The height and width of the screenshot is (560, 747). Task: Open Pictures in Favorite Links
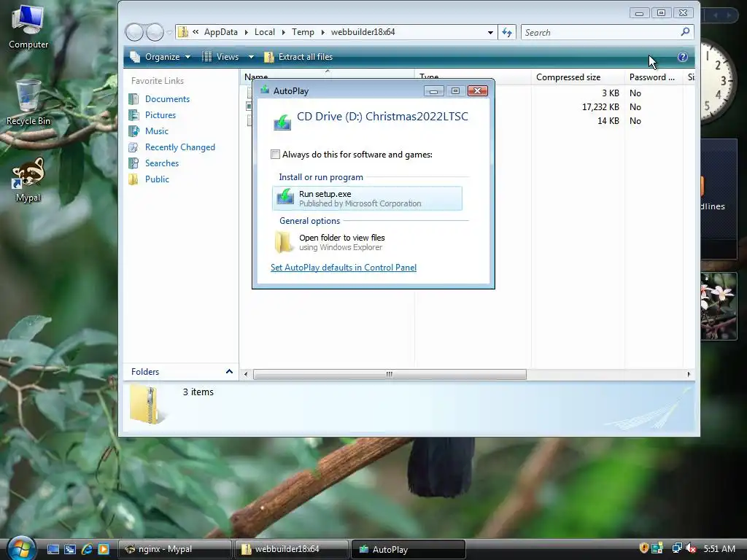click(160, 115)
